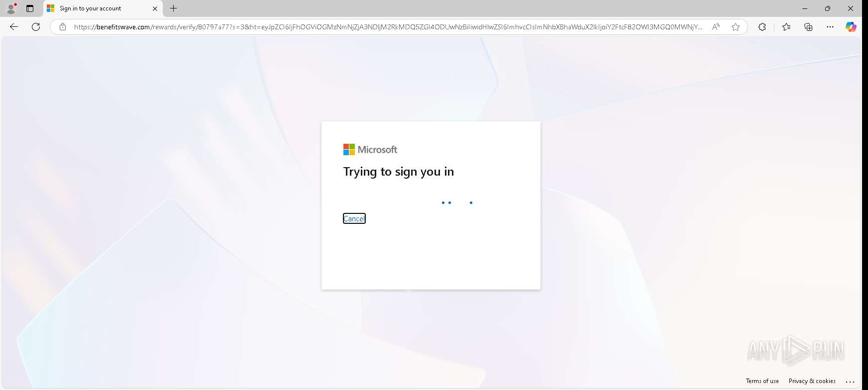Open the footer more options ellipsis
The height and width of the screenshot is (390, 868).
(x=850, y=382)
